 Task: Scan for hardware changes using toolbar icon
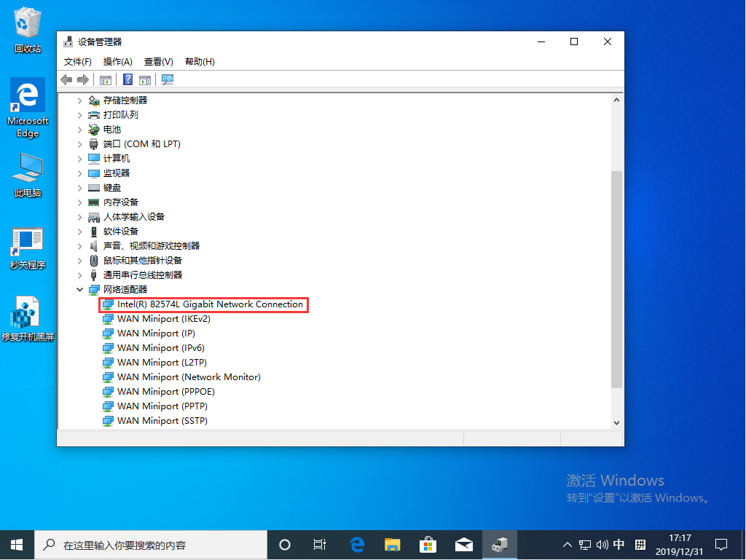pos(168,80)
